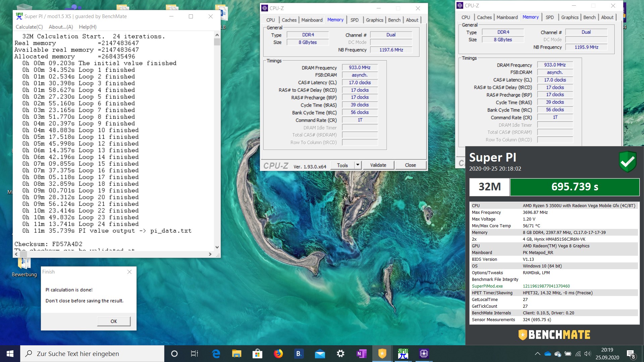Click Super PI horizontal scrollbar left arrow
The image size is (644, 362).
(x=16, y=254)
